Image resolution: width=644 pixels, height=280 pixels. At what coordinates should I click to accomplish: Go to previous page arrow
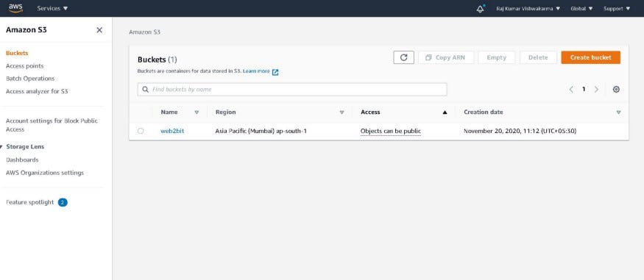(x=571, y=90)
